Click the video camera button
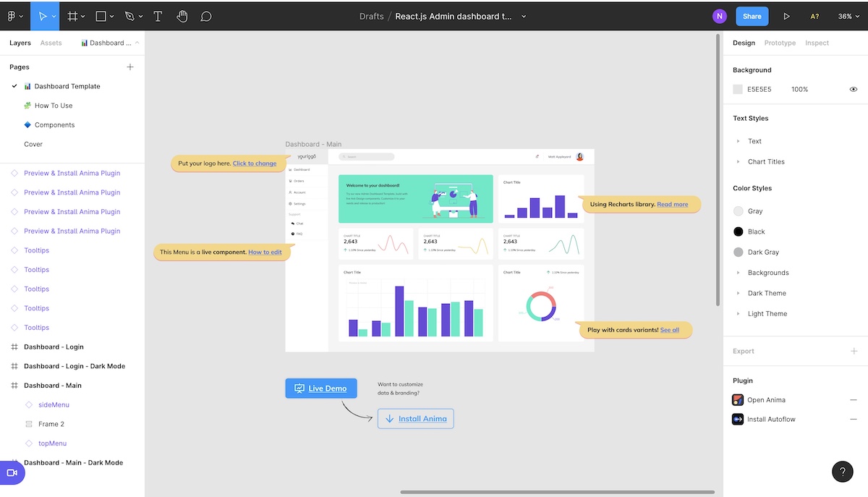Screen dimensions: 868x497 coord(12,472)
